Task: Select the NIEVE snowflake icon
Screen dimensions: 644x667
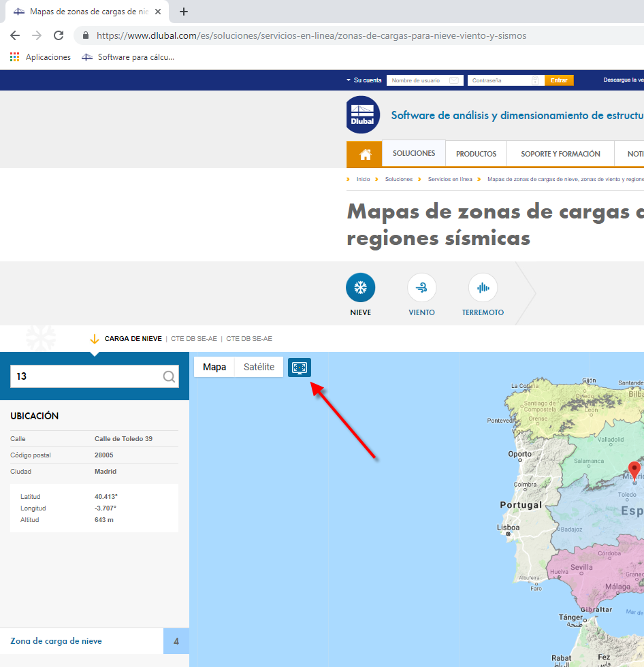Action: tap(361, 287)
